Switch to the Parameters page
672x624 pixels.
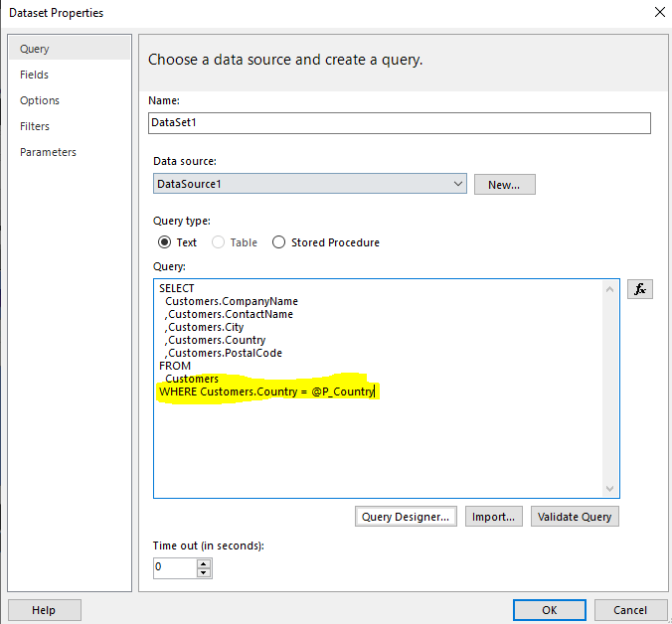coord(48,152)
